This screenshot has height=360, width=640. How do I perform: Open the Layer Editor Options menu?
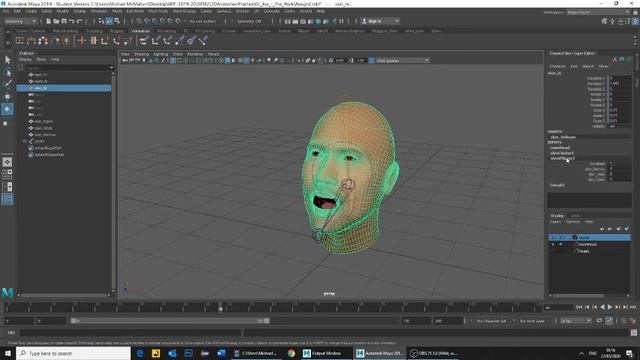[573, 222]
